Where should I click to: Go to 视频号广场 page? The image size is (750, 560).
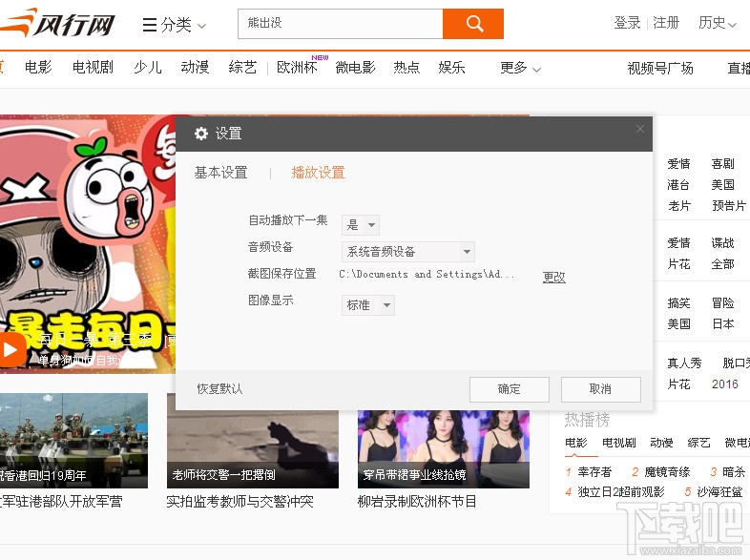[660, 68]
